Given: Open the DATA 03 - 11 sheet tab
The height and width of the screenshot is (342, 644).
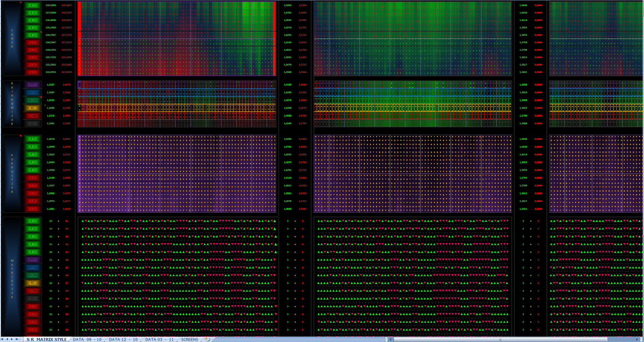Looking at the screenshot, I should [x=160, y=339].
